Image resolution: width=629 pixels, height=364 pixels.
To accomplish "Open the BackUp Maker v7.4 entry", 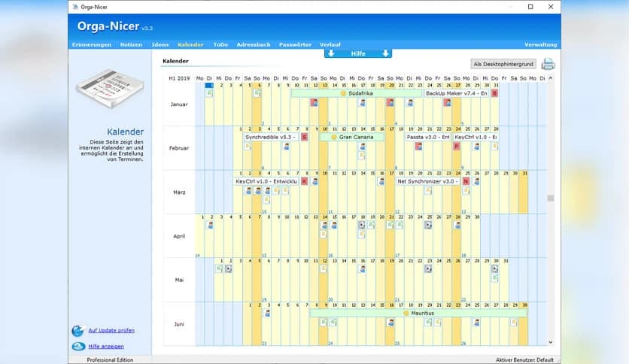I will click(457, 93).
